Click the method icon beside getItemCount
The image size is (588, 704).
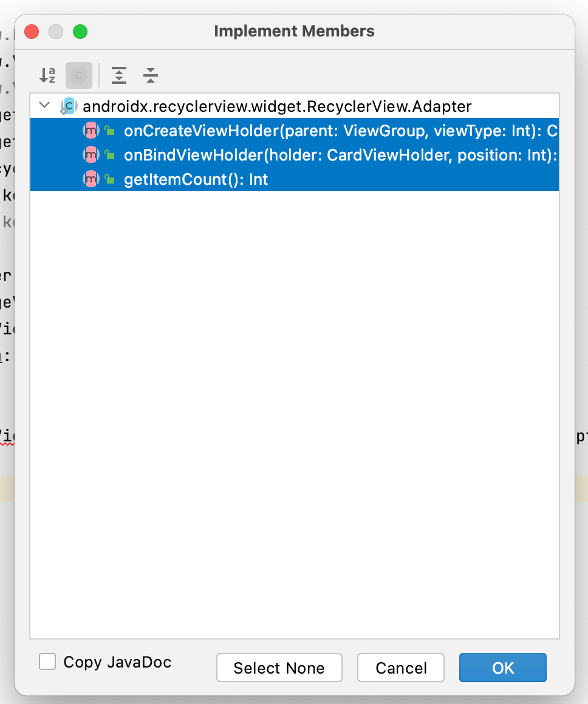pos(91,179)
